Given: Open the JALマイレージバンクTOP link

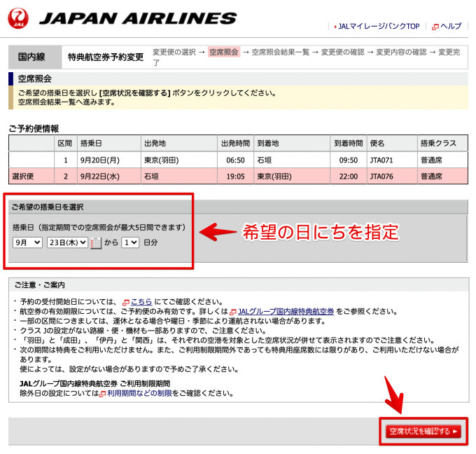Looking at the screenshot, I should 378,27.
